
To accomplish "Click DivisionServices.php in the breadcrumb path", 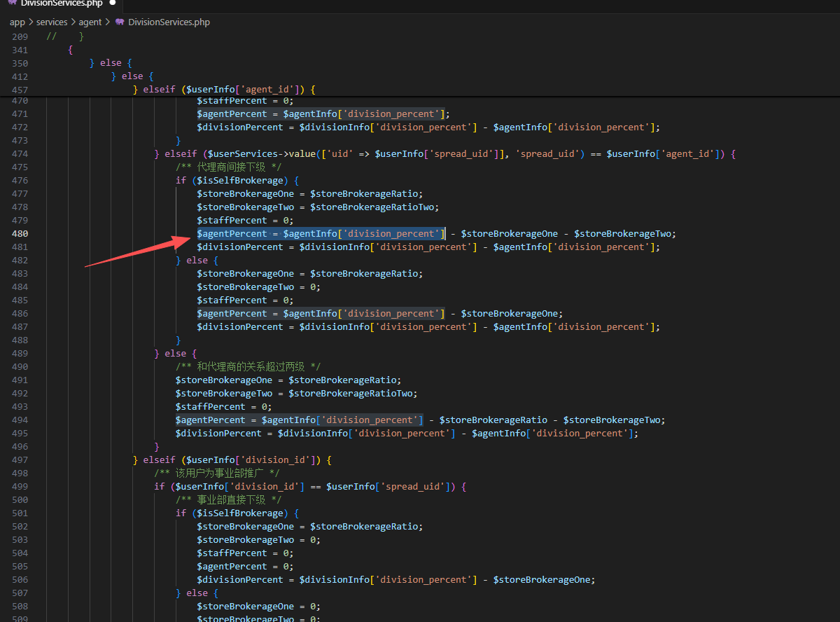I will 169,22.
